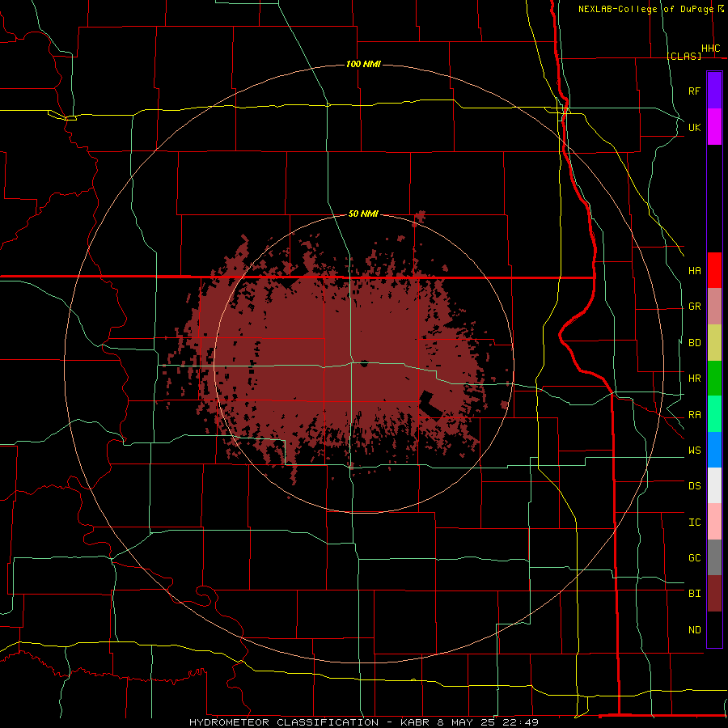This screenshot has width=728, height=728.
Task: Click the black radar site dot at center
Action: (365, 363)
